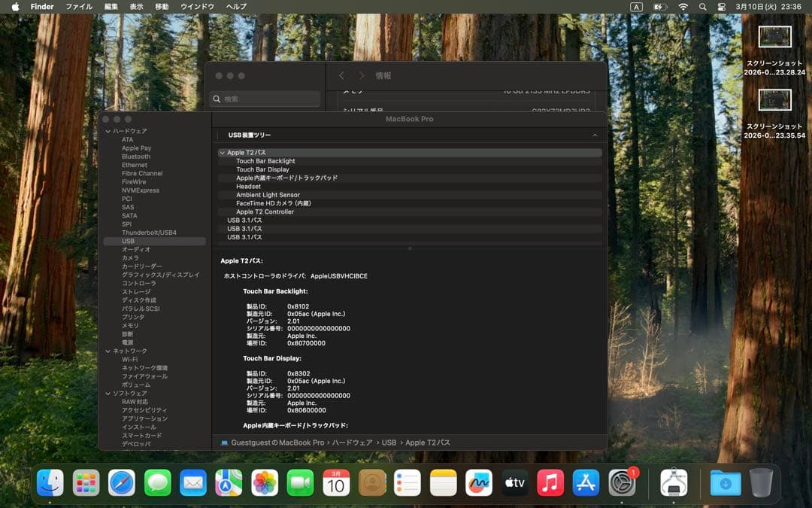Open Maps from the Dock
Screen dimensions: 812x508
click(229, 482)
